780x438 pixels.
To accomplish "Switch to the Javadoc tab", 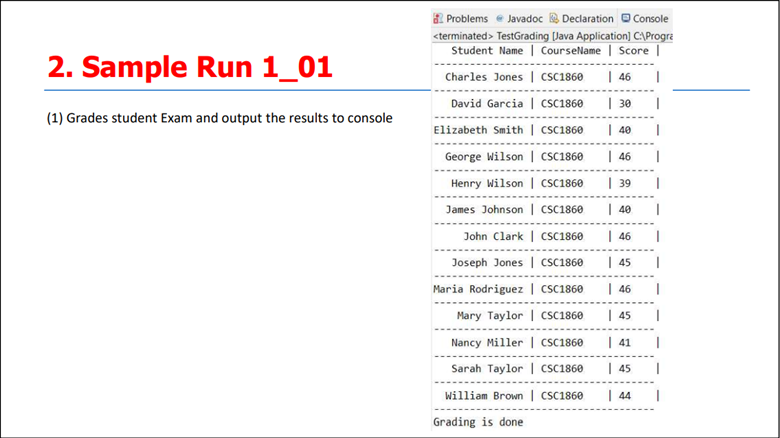I will pyautogui.click(x=519, y=18).
